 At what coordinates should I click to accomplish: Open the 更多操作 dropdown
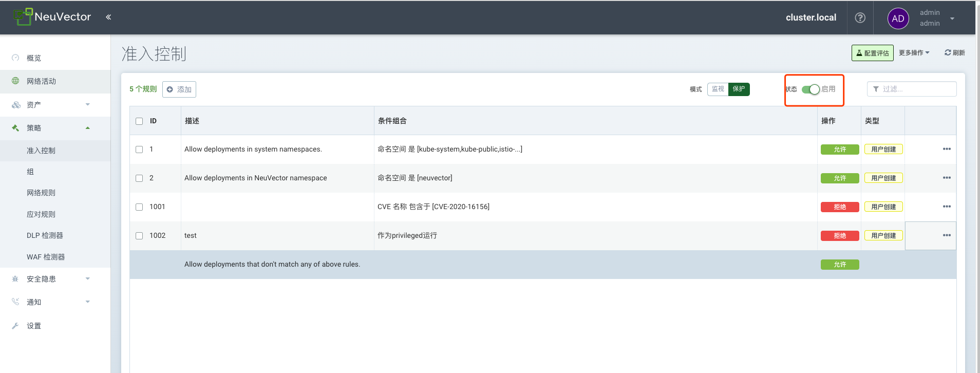[x=914, y=53]
